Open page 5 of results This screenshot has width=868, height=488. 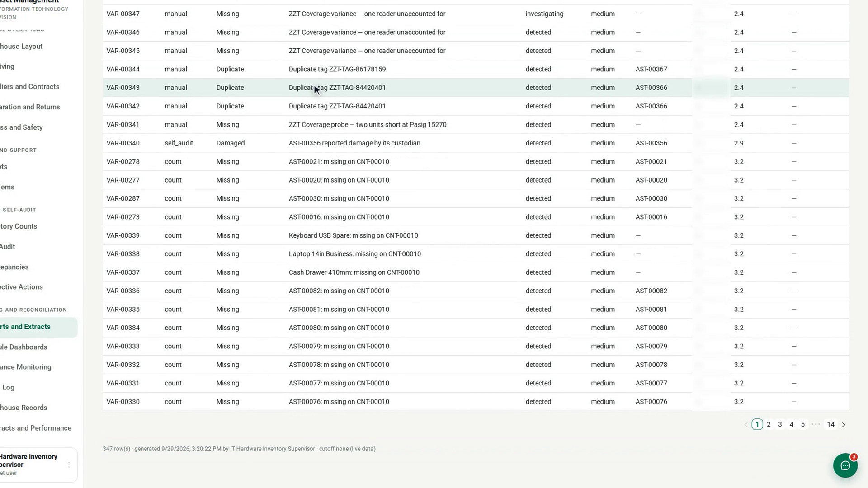coord(803,425)
